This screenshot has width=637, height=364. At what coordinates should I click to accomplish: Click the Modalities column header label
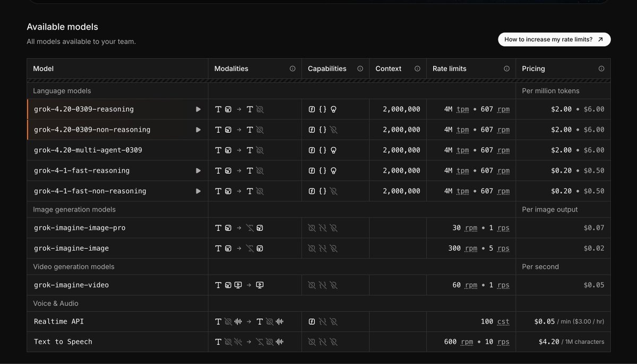(231, 68)
